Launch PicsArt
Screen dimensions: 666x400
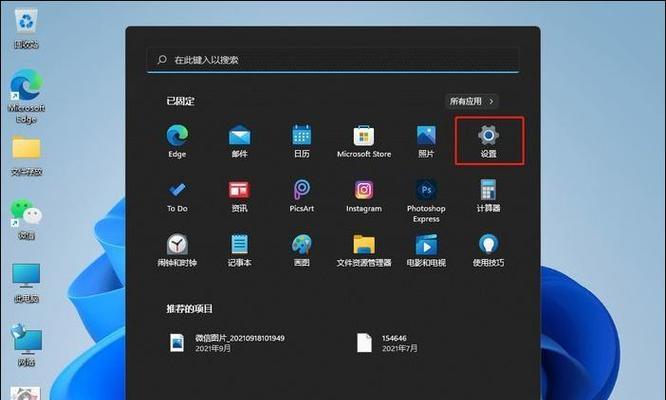point(302,196)
